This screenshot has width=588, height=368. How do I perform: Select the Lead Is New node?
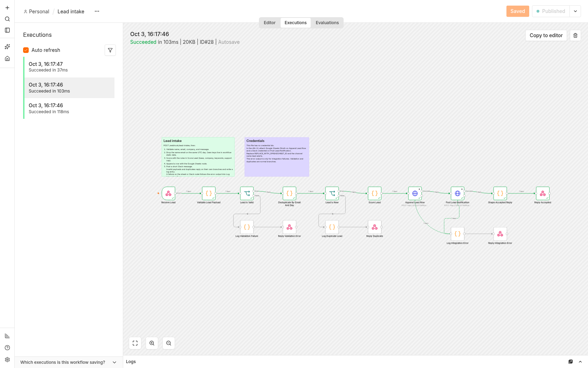pyautogui.click(x=332, y=193)
